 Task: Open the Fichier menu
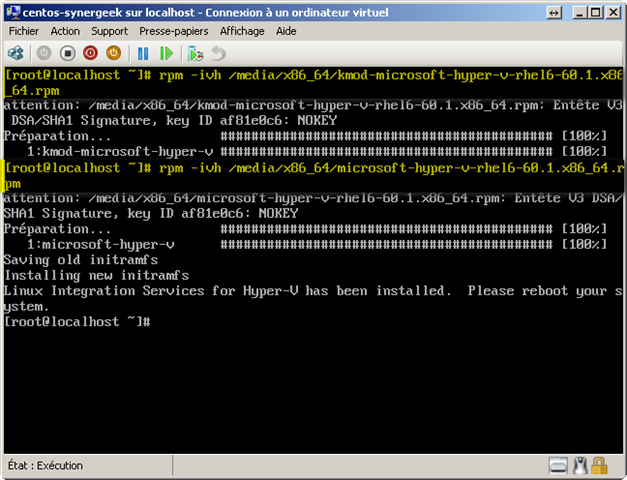[x=24, y=31]
